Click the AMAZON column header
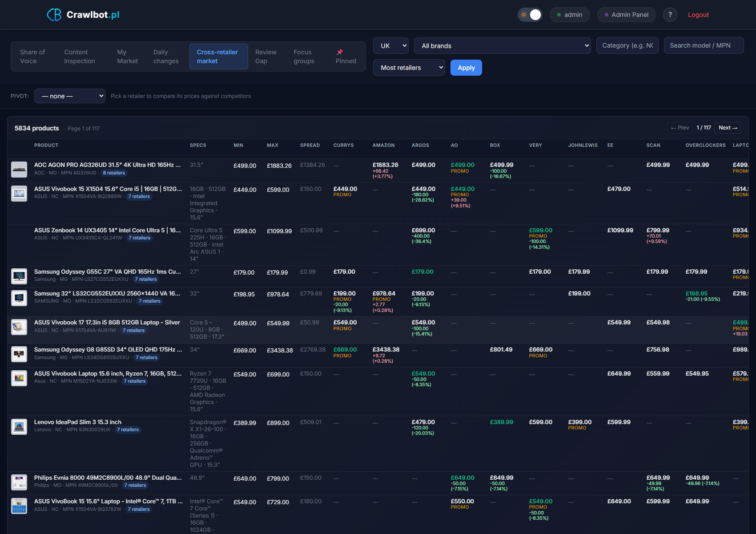Screen dimensions: 756x534 pos(384,146)
